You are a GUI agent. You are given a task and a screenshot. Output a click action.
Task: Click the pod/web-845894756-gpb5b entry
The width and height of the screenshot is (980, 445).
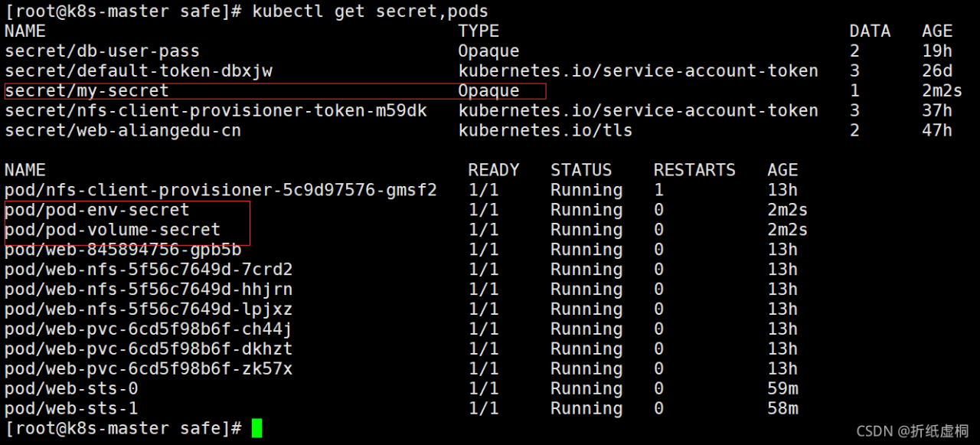(122, 250)
